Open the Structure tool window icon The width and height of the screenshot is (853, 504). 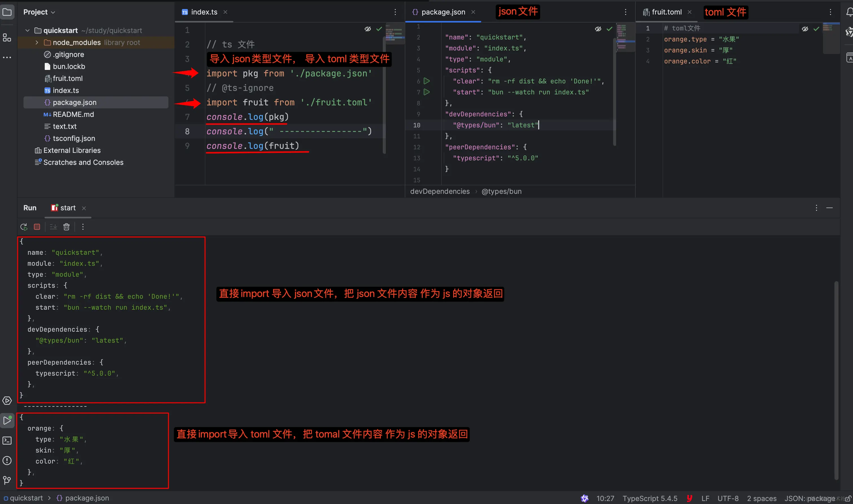pyautogui.click(x=7, y=37)
